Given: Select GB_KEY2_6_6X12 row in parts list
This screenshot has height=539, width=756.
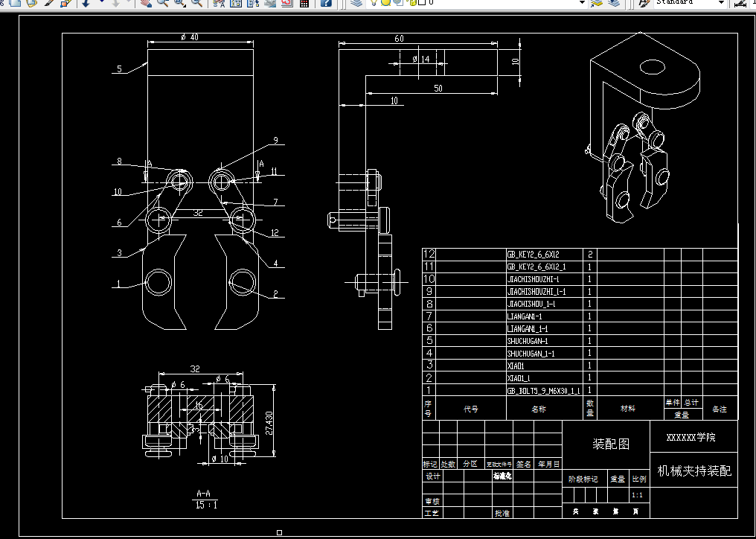Looking at the screenshot, I should click(580, 255).
